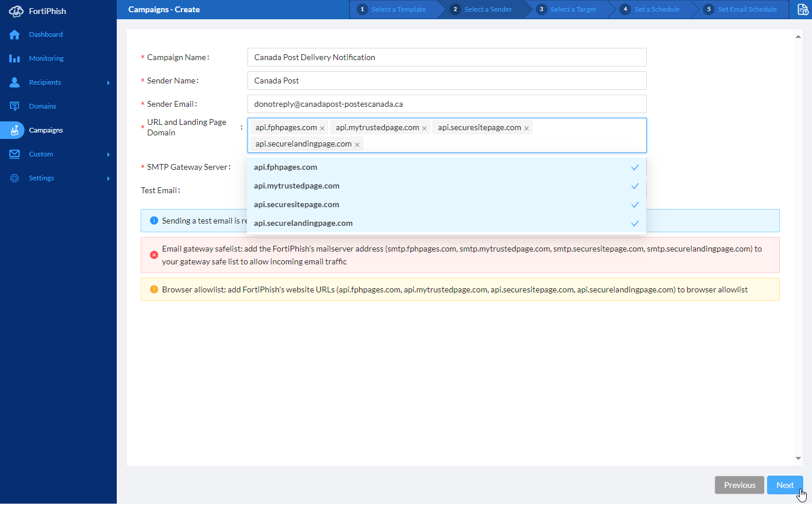The image size is (812, 506).
Task: Click the Recipients person icon
Action: pos(15,82)
